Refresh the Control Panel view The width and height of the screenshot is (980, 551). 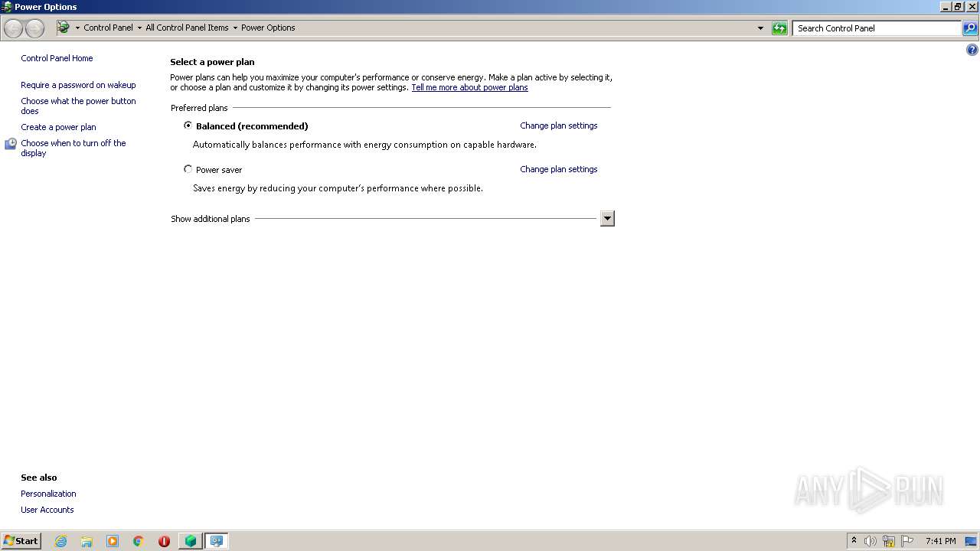click(x=779, y=28)
